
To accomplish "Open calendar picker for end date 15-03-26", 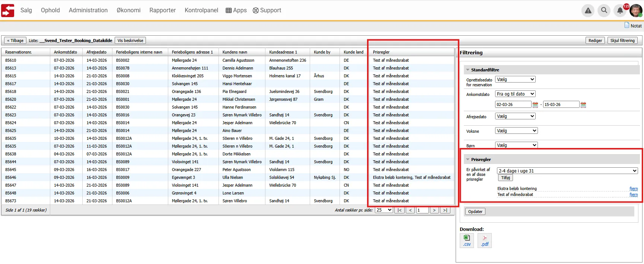I will 583,105.
